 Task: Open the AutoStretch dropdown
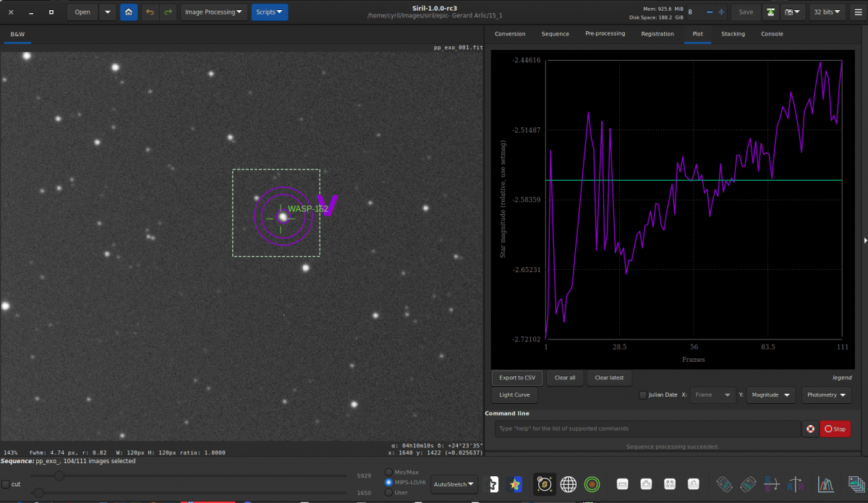point(454,484)
